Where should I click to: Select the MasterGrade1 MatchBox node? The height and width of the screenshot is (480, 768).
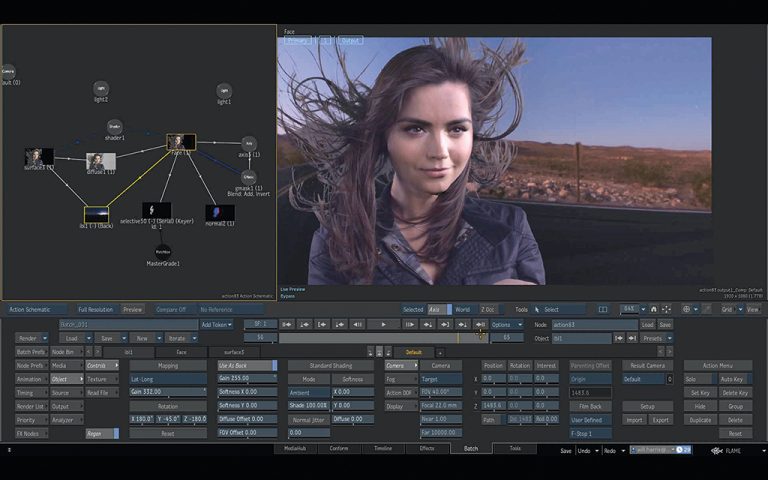(162, 252)
